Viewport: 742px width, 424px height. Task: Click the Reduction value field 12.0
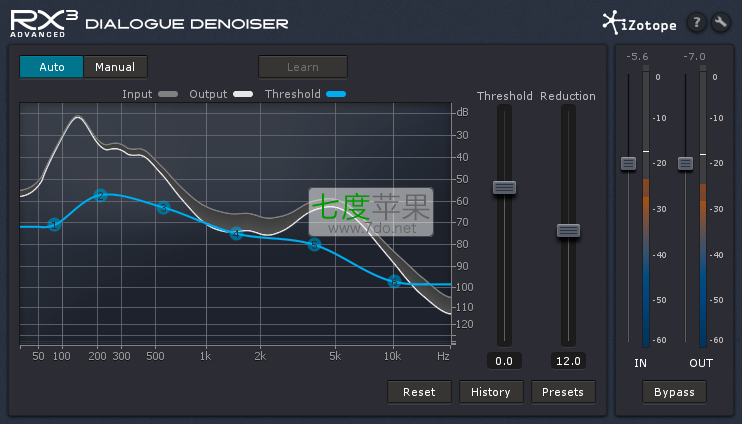point(568,361)
